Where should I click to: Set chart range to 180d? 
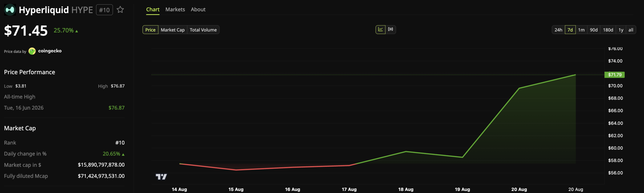point(608,30)
